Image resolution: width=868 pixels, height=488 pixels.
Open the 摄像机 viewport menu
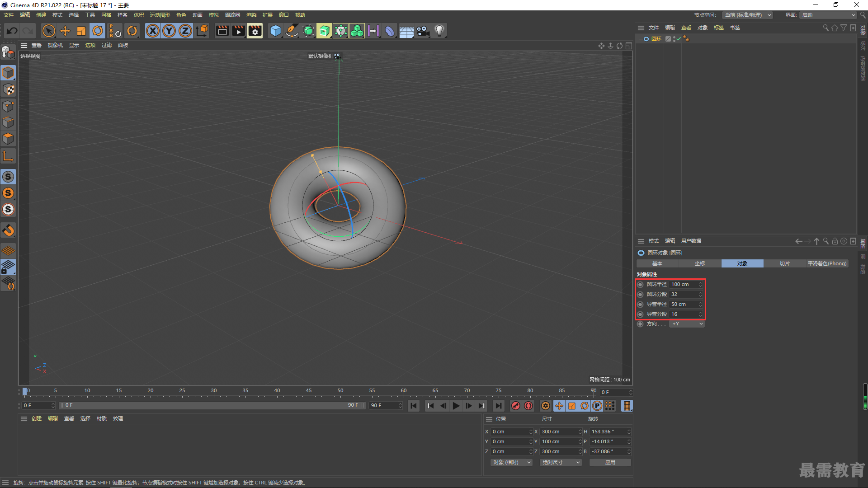[x=56, y=45]
